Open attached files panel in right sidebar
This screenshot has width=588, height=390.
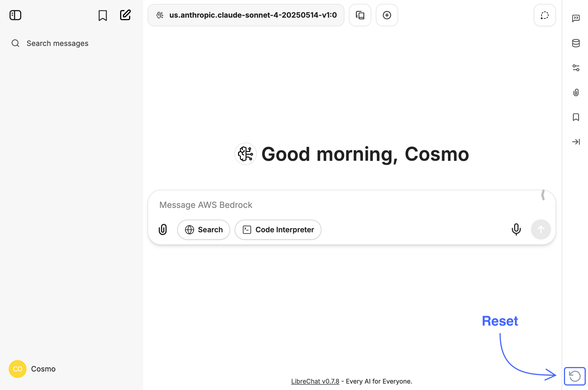coord(576,92)
